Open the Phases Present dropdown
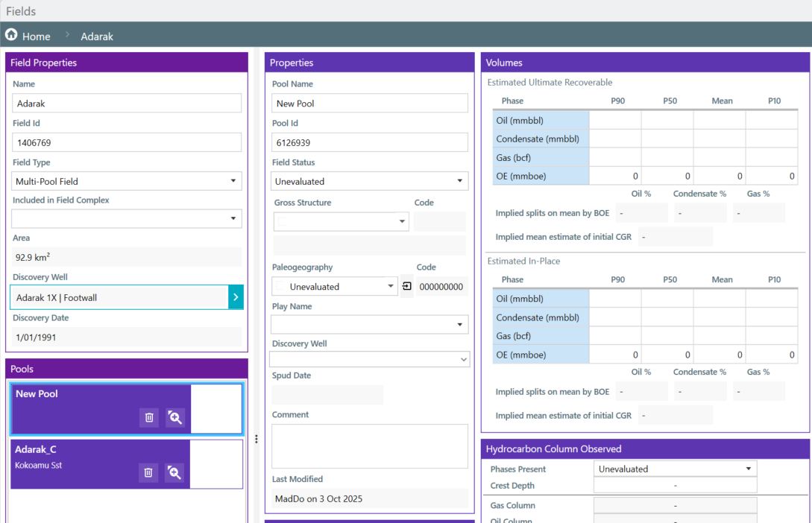812x523 pixels. pyautogui.click(x=749, y=469)
